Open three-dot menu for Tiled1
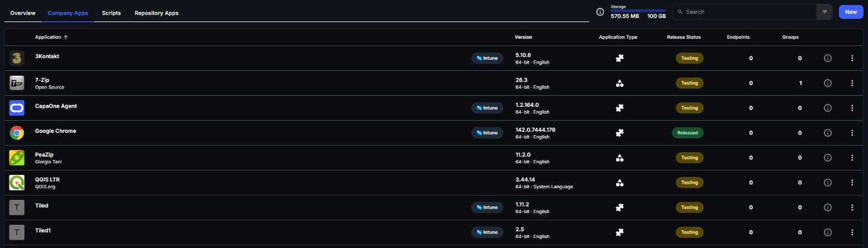The image size is (868, 248). [x=852, y=232]
